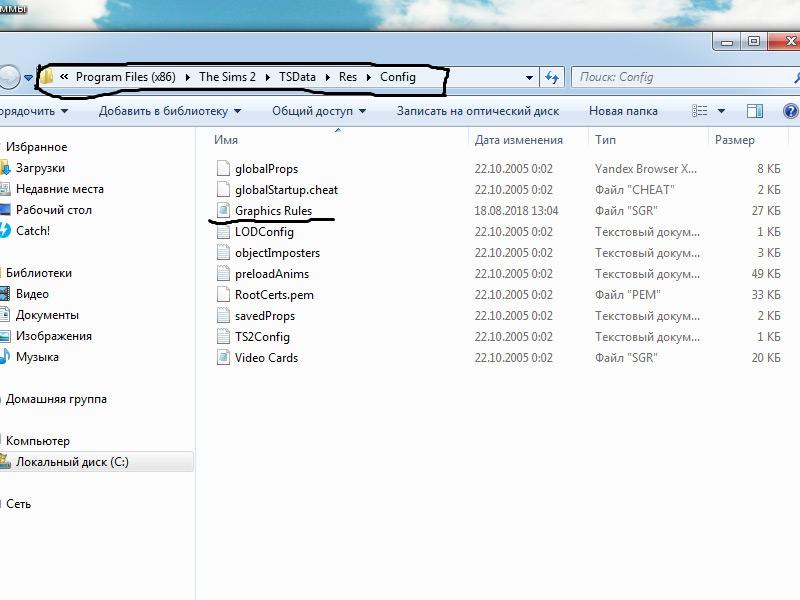Screen dimensions: 800x600
Task: Click the change view icon
Action: click(699, 111)
